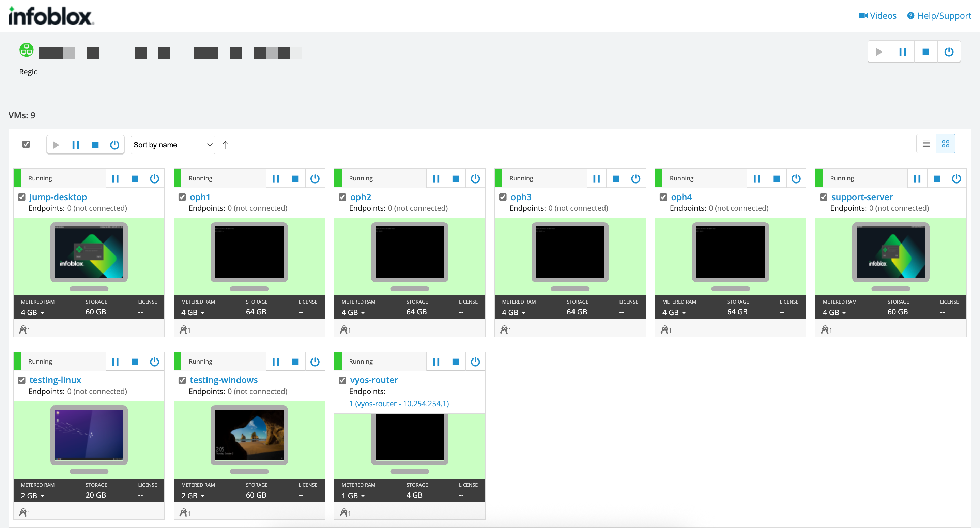The image size is (980, 528).
Task: Suspend all selected VMs in list toolbar
Action: pyautogui.click(x=76, y=145)
